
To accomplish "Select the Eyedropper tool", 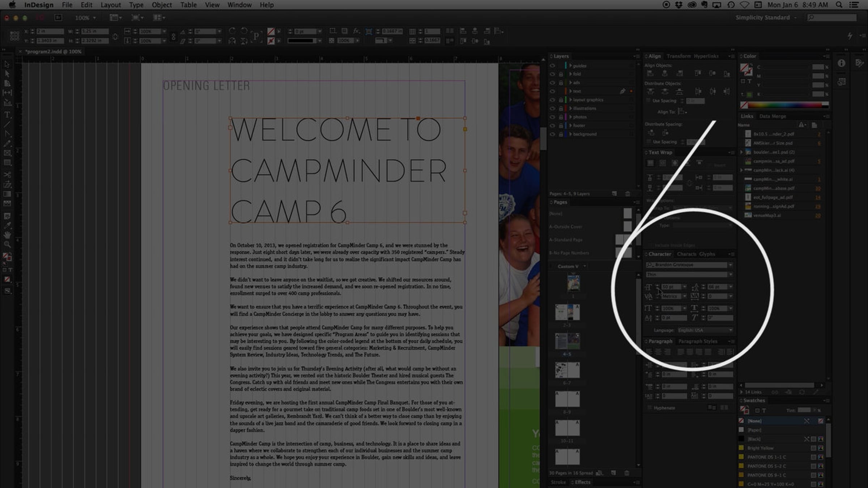I will tap(7, 226).
